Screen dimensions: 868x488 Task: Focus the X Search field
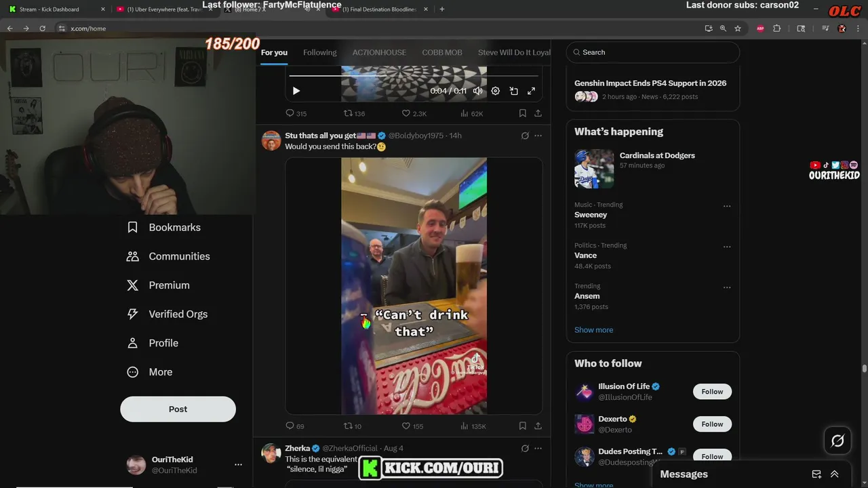click(x=652, y=52)
